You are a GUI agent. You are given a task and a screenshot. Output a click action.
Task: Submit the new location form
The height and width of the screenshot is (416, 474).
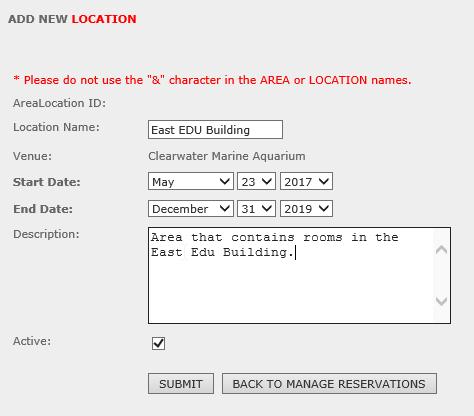click(181, 384)
